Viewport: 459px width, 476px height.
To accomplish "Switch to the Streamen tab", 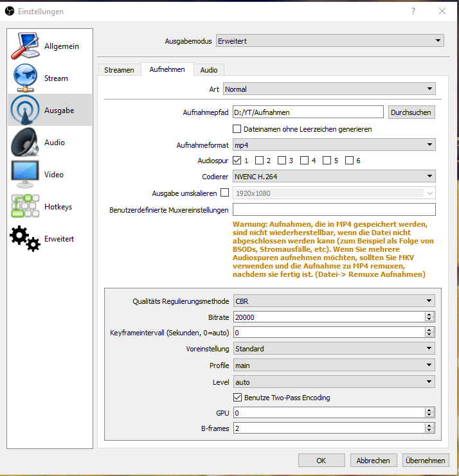I will (x=119, y=70).
